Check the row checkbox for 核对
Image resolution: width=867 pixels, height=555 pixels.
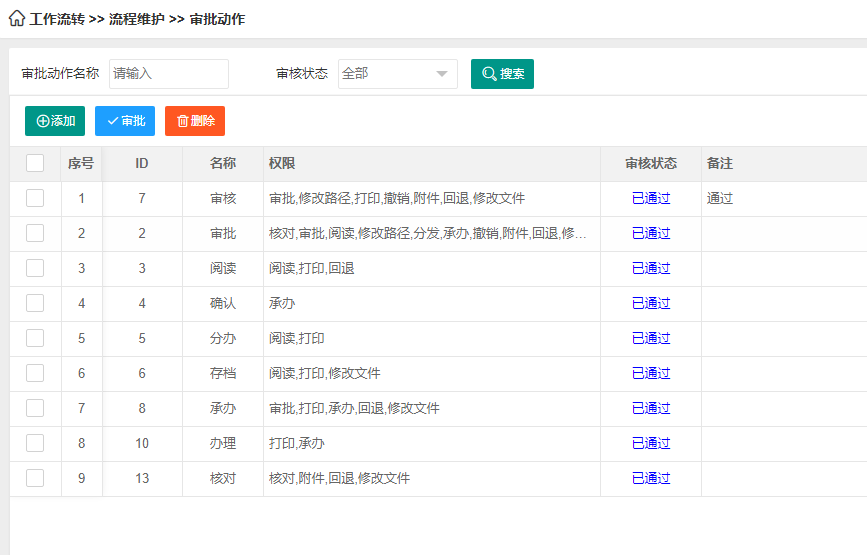point(35,478)
